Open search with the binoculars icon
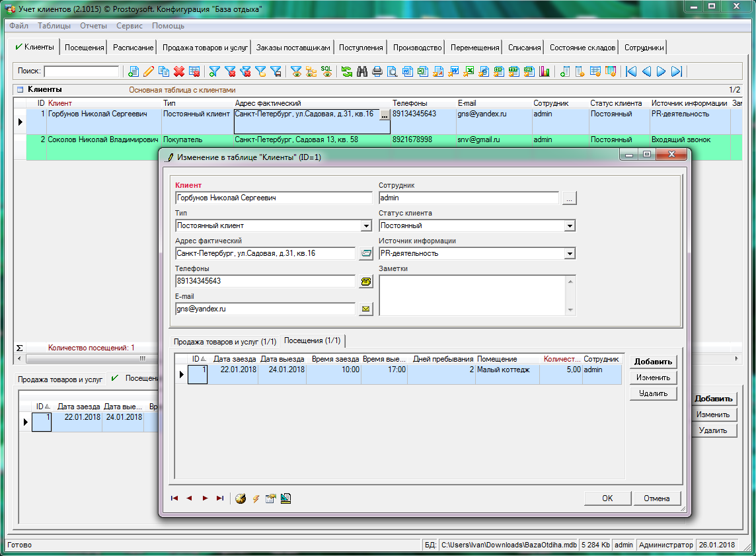 click(361, 71)
